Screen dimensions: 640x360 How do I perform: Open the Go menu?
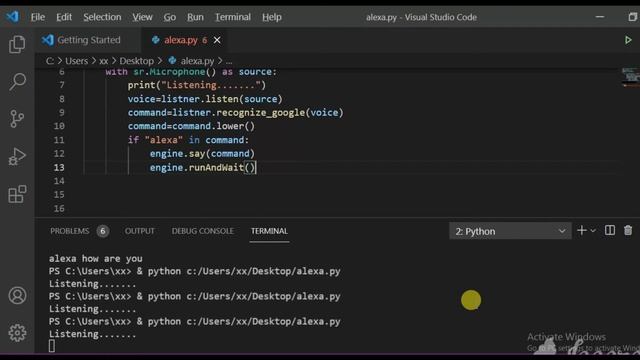[x=169, y=17]
